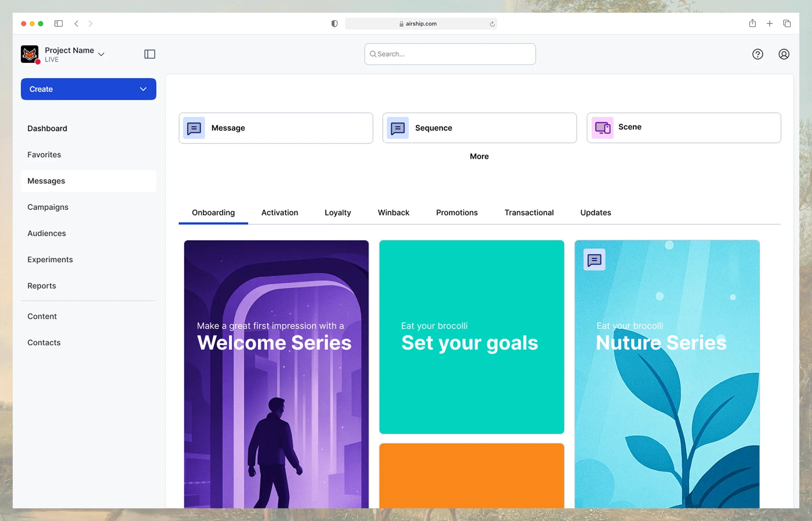Click the fox project logo icon
The width and height of the screenshot is (812, 521).
pyautogui.click(x=29, y=54)
